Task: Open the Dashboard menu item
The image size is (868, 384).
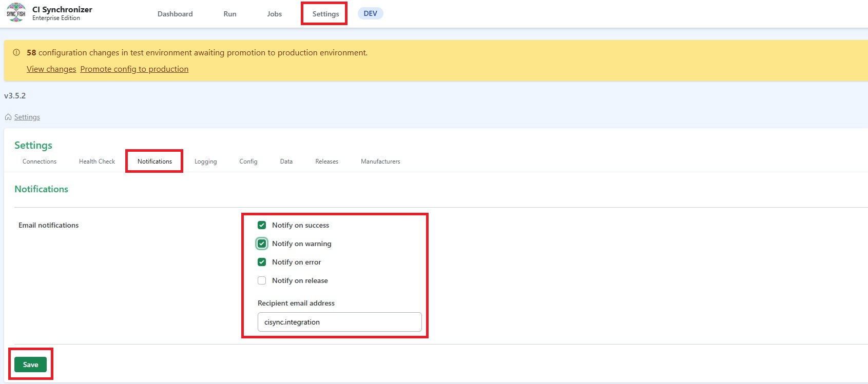Action: point(175,14)
